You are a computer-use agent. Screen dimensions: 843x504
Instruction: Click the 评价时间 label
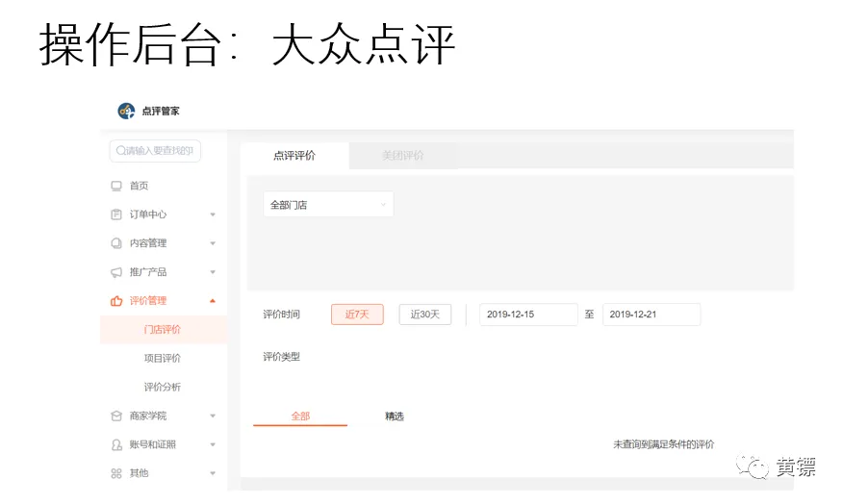point(281,315)
